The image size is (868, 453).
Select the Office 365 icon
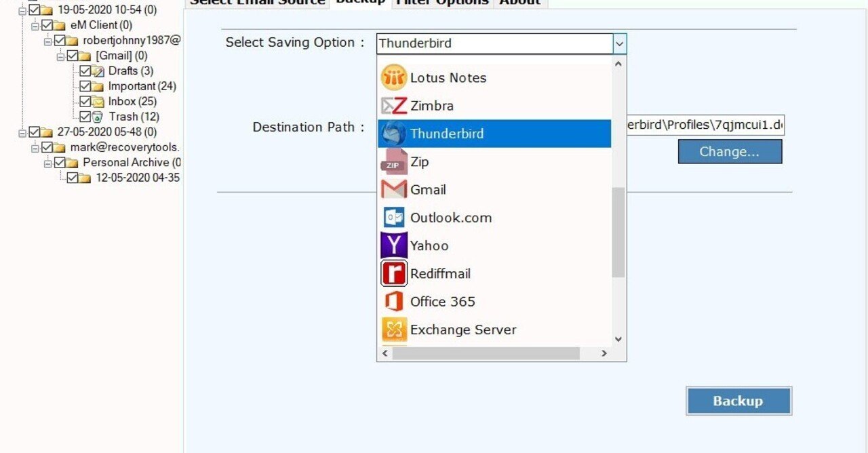(393, 301)
